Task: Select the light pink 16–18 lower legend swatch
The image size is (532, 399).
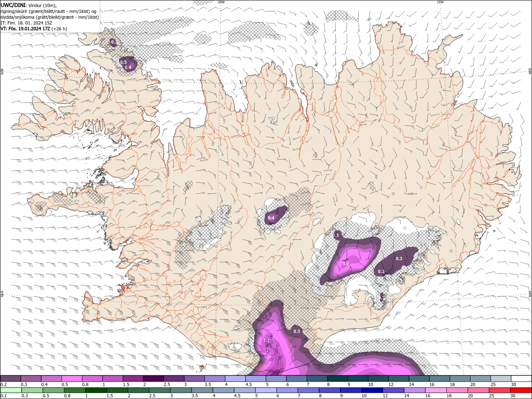Action: coord(435,390)
